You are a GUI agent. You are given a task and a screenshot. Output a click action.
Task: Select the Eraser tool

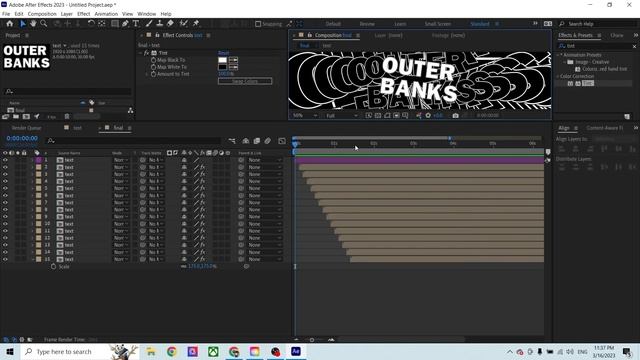pos(170,24)
